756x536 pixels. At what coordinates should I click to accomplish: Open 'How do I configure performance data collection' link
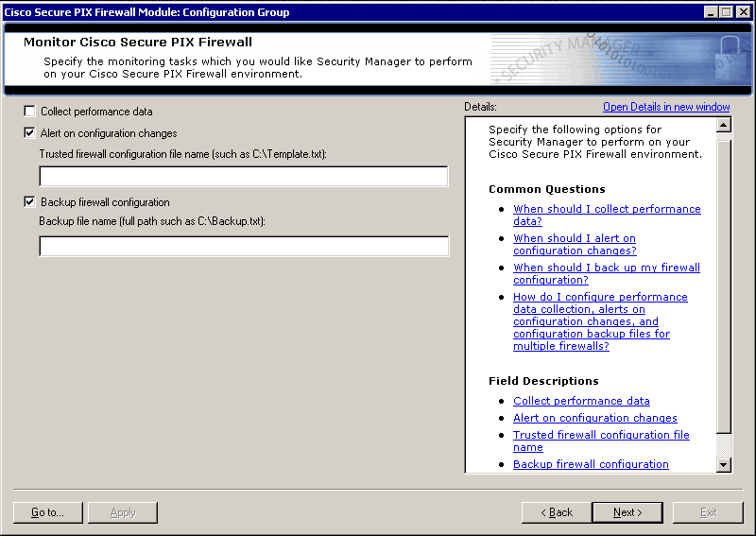(600, 321)
